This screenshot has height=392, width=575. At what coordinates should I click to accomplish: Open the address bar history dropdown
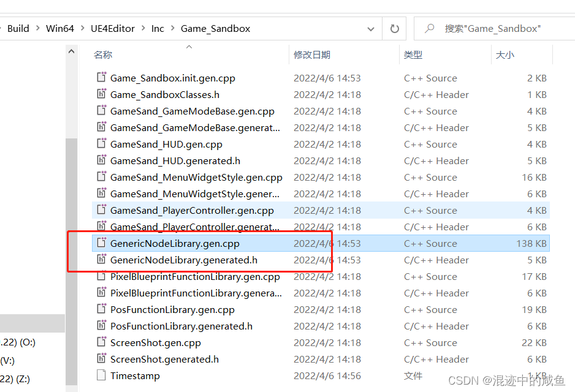tap(371, 29)
